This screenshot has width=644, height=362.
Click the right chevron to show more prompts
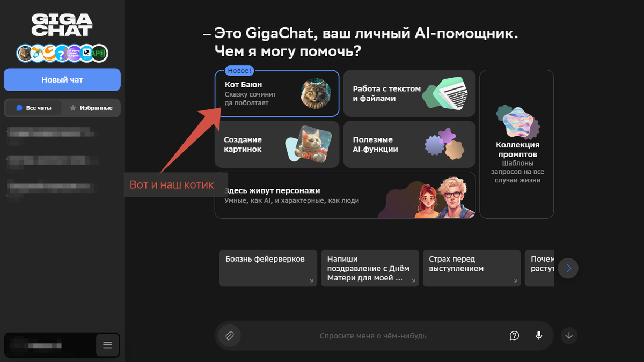[x=568, y=268]
